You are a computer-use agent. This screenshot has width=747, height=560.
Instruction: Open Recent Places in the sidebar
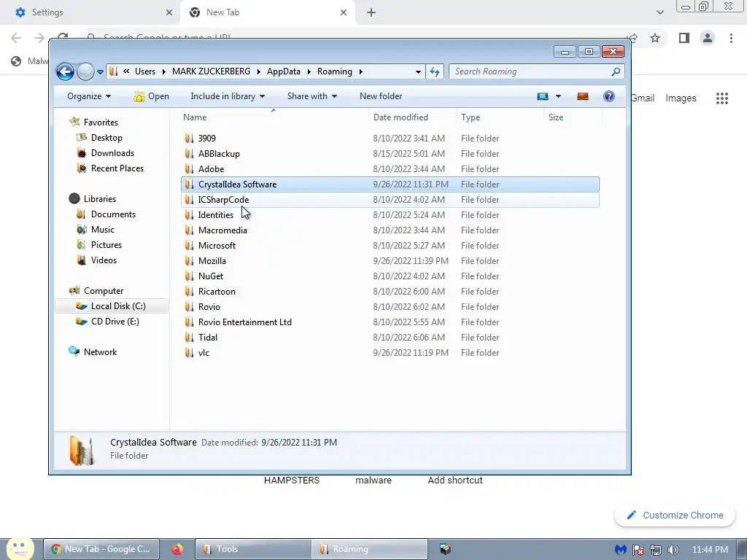tap(117, 168)
